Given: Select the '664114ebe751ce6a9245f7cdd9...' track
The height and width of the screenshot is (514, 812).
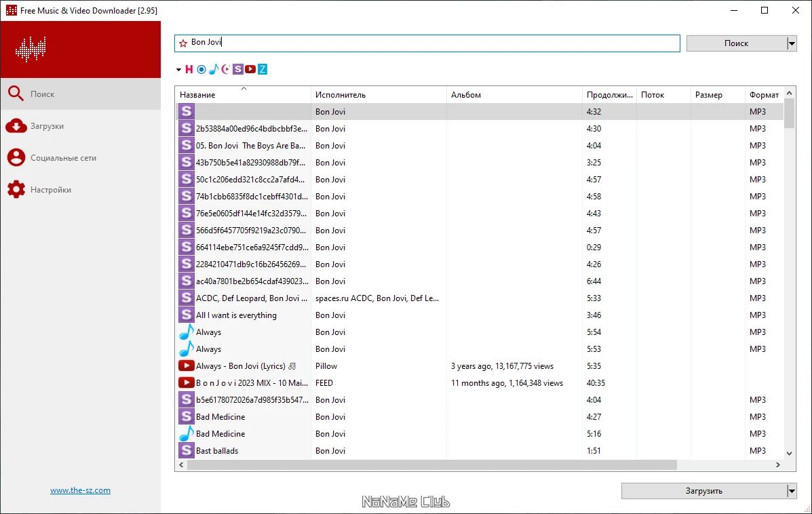Looking at the screenshot, I should 252,248.
